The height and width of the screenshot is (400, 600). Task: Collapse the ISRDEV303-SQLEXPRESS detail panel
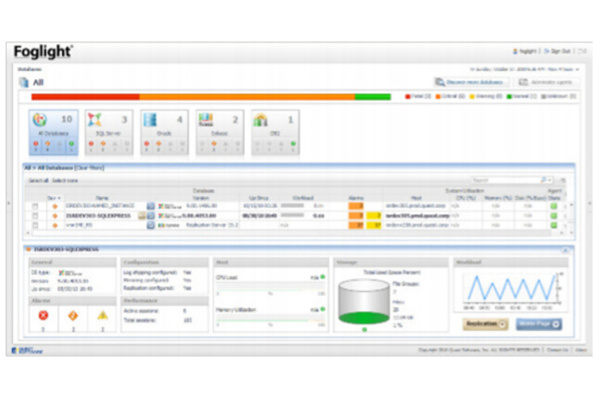[566, 250]
